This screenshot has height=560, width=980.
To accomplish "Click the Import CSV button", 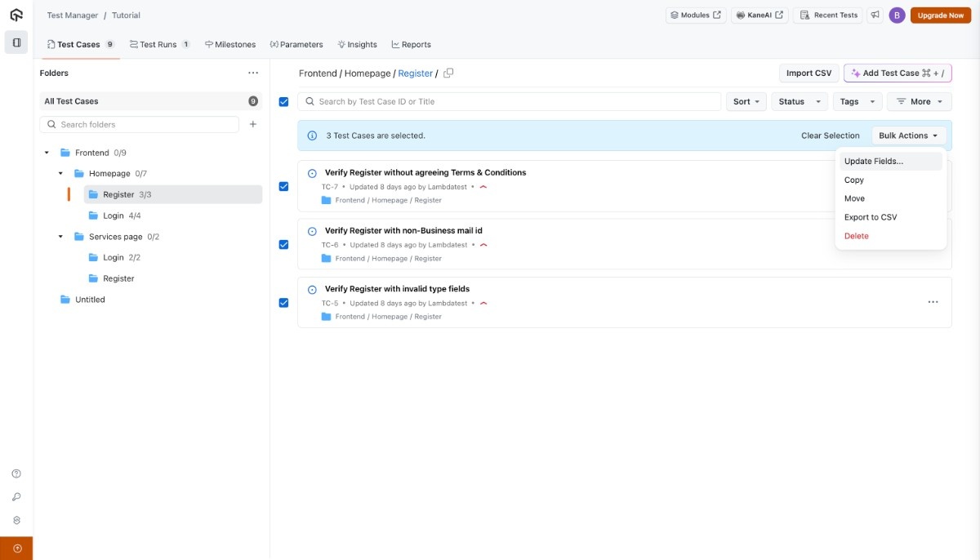I will (x=808, y=73).
